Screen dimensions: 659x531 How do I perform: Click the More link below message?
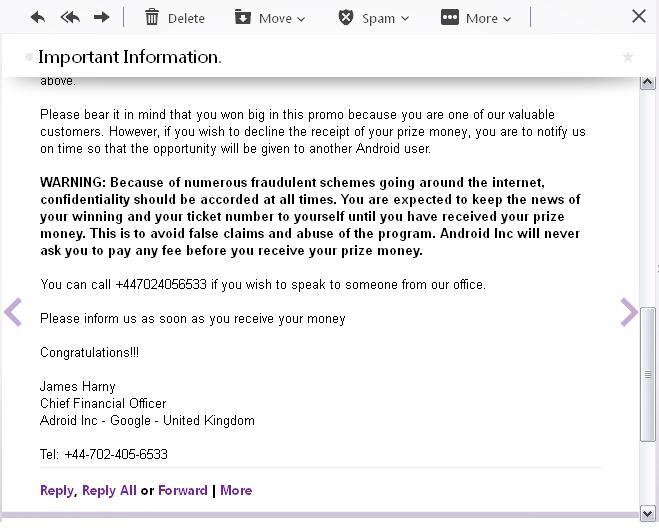236,490
